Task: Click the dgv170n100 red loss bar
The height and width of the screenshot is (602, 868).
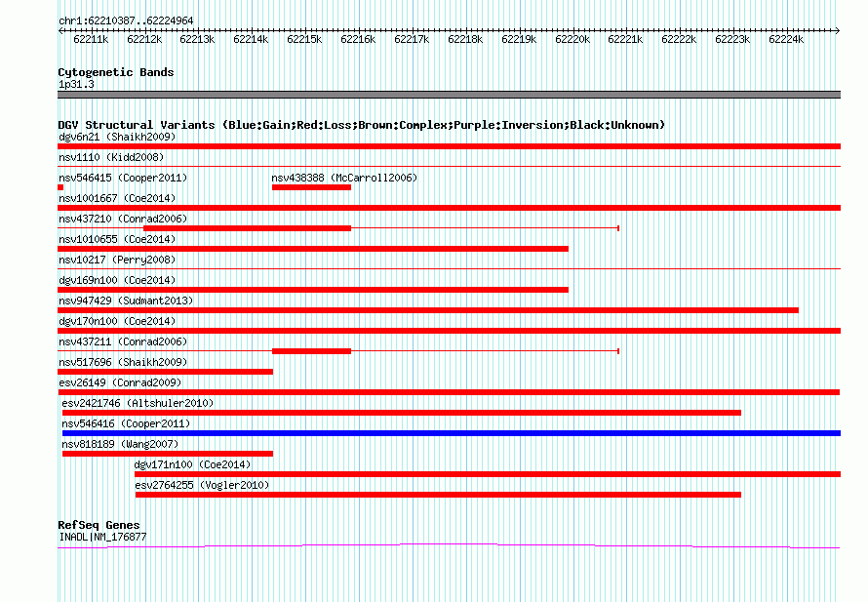Action: (x=449, y=331)
